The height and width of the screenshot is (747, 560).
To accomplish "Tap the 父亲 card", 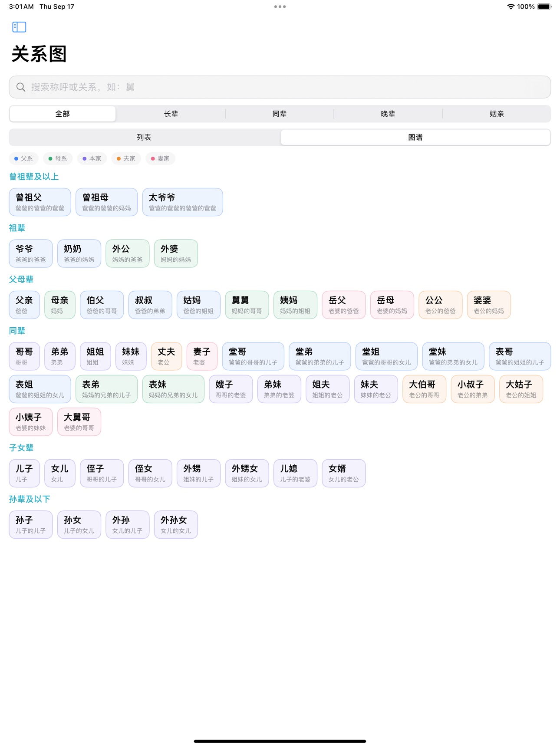I will [x=24, y=305].
